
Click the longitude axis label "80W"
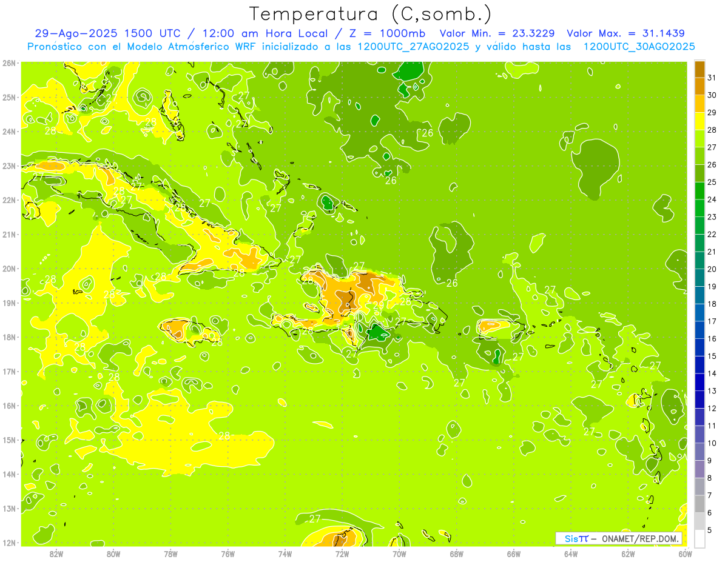[113, 554]
